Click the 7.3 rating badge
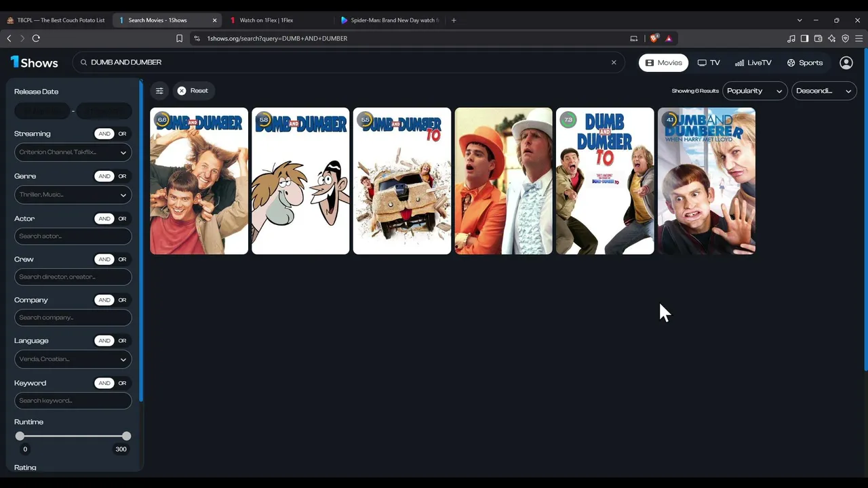The width and height of the screenshot is (868, 488). pyautogui.click(x=568, y=120)
